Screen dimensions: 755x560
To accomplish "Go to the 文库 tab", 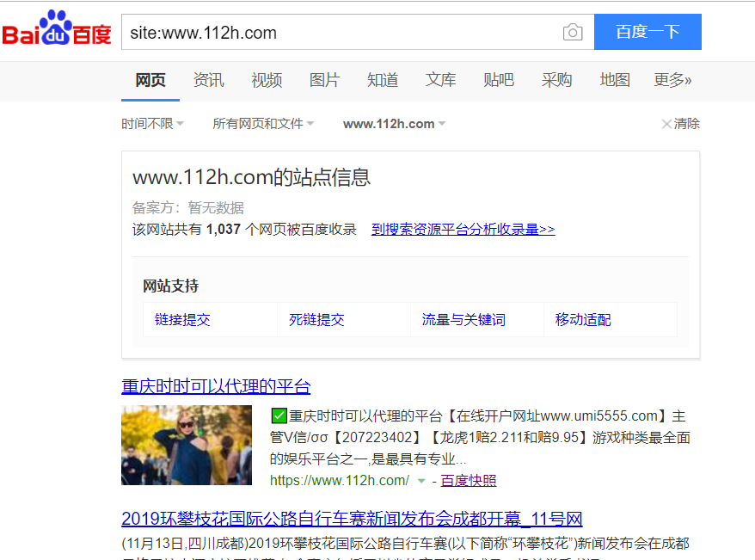I will tap(440, 80).
